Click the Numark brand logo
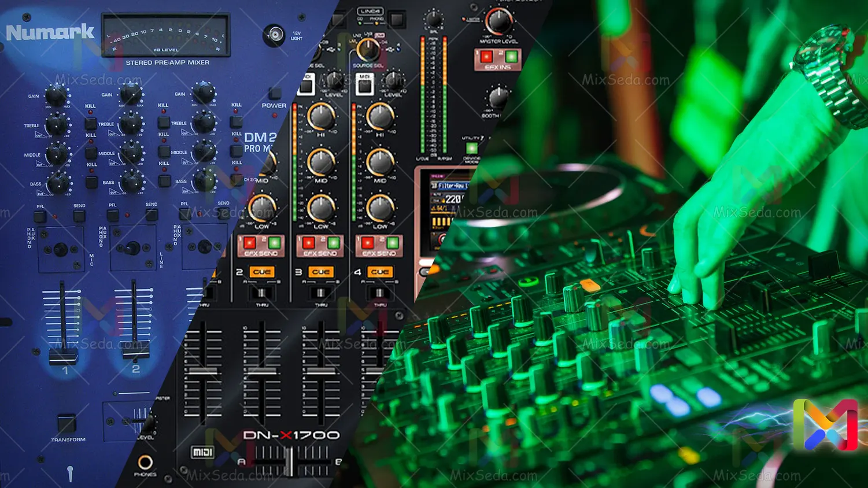Viewport: 868px width, 488px height. [50, 32]
